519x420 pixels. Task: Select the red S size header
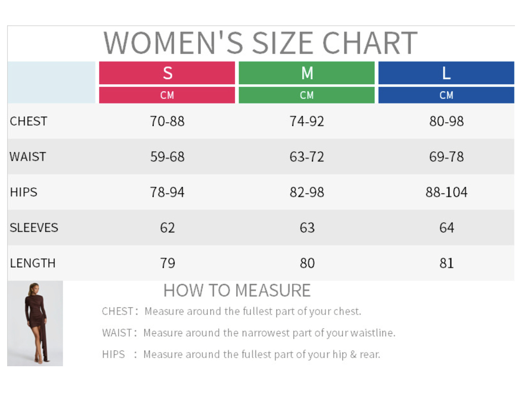coord(167,73)
